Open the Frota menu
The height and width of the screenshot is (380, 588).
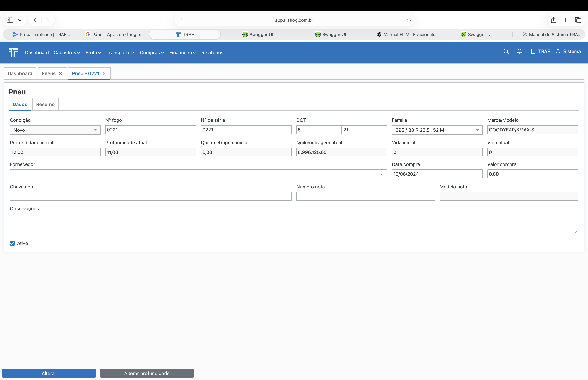coord(93,53)
